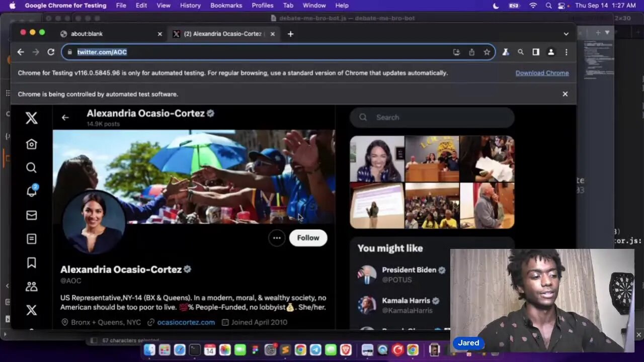Open the Profiles menu
The width and height of the screenshot is (644, 362).
263,6
